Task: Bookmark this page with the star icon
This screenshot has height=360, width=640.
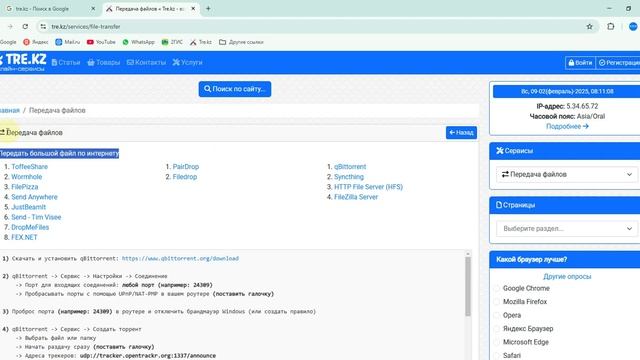Action: 589,27
